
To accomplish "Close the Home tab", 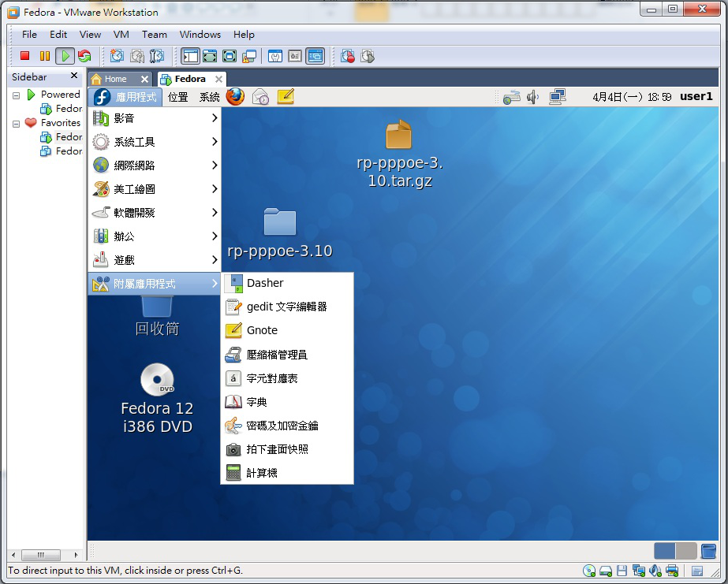I will [x=144, y=80].
